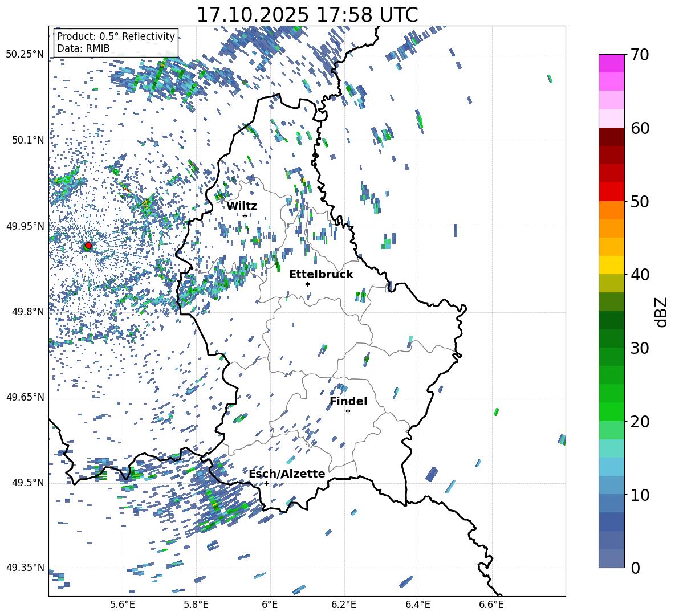Click the 50.25°N latitude label
Viewport: 675px width, 616px height.
point(25,55)
